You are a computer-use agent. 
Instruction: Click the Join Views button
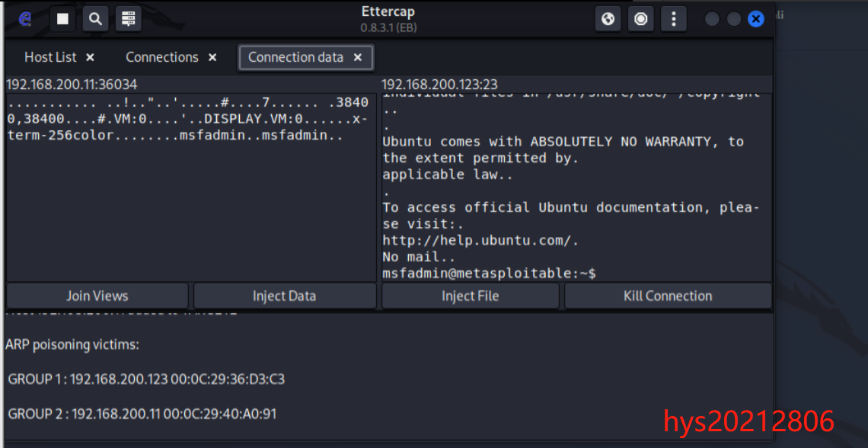[x=97, y=296]
